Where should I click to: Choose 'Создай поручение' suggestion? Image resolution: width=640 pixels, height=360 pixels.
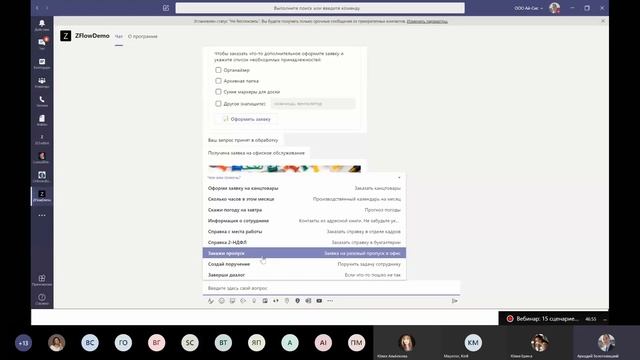(x=304, y=264)
